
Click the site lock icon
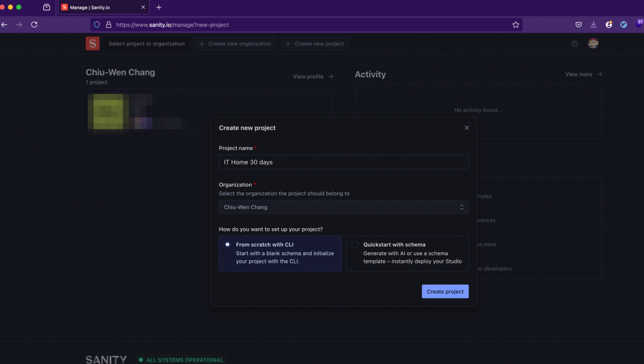[x=108, y=25]
